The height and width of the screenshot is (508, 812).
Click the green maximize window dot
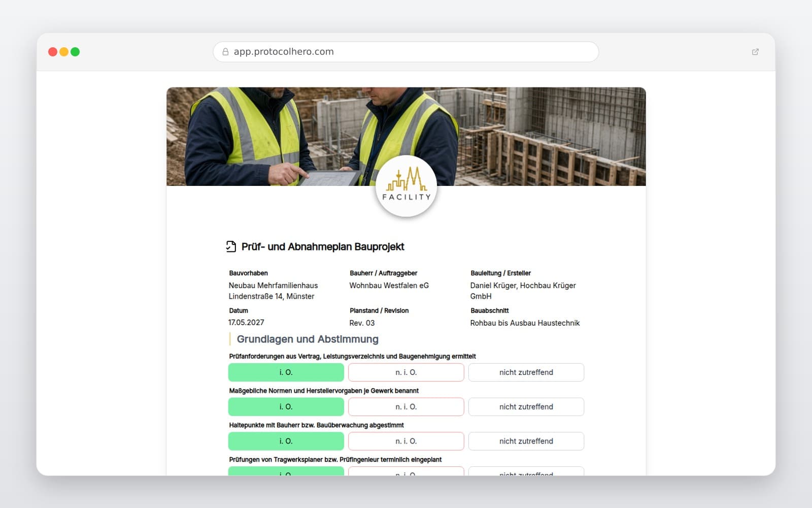click(75, 52)
